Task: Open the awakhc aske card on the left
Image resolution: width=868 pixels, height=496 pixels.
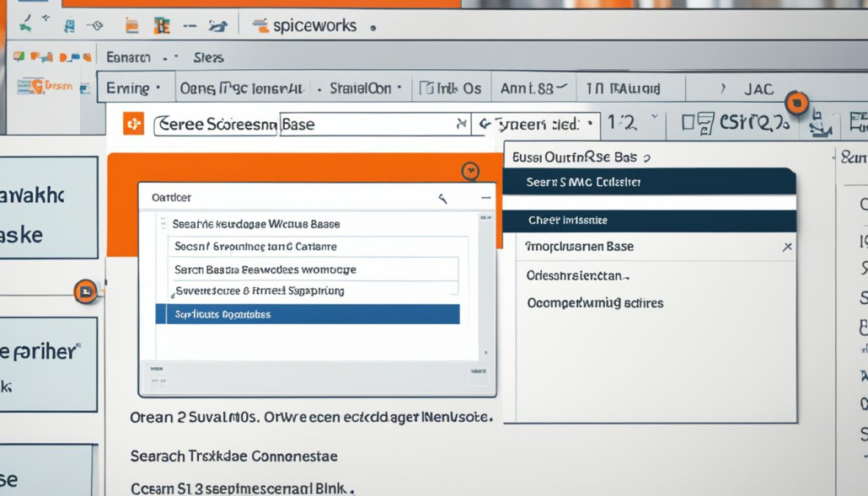Action: click(49, 207)
